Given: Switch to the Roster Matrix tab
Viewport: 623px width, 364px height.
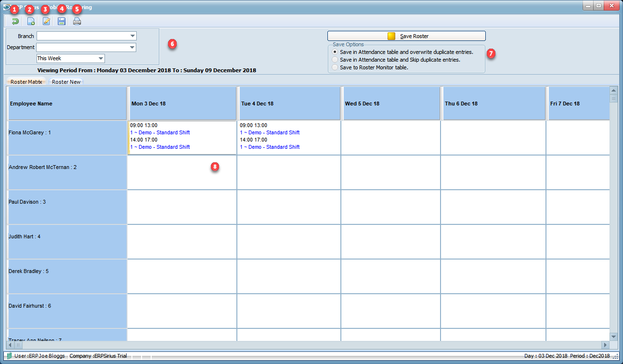Looking at the screenshot, I should coord(26,82).
